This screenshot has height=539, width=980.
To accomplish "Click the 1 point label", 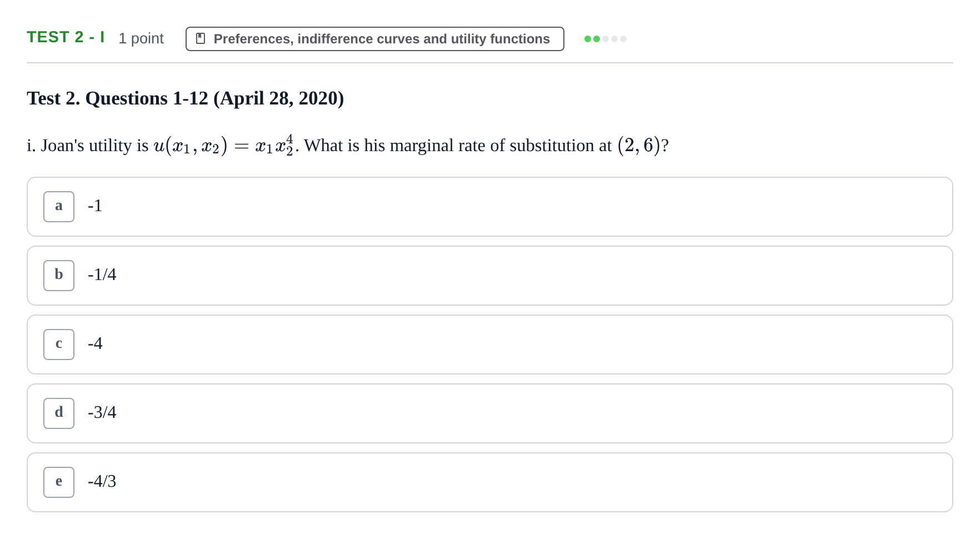I will click(141, 38).
